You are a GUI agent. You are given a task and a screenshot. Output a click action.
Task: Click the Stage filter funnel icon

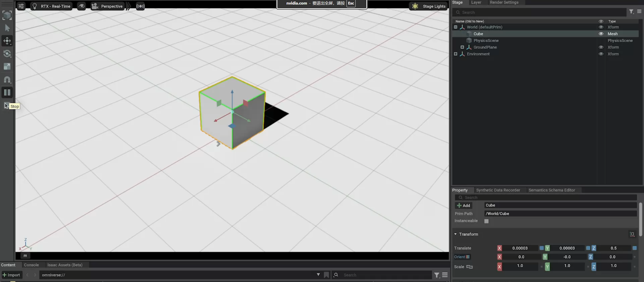[x=631, y=12]
